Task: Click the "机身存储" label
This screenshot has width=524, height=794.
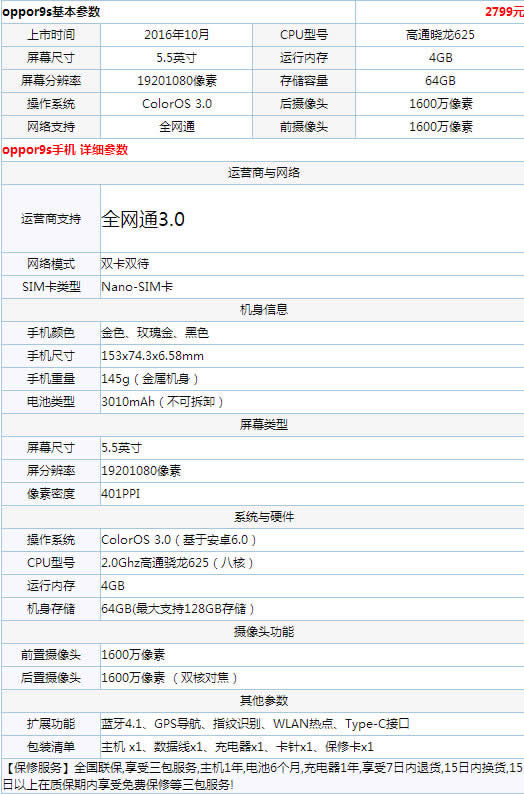Action: click(51, 609)
